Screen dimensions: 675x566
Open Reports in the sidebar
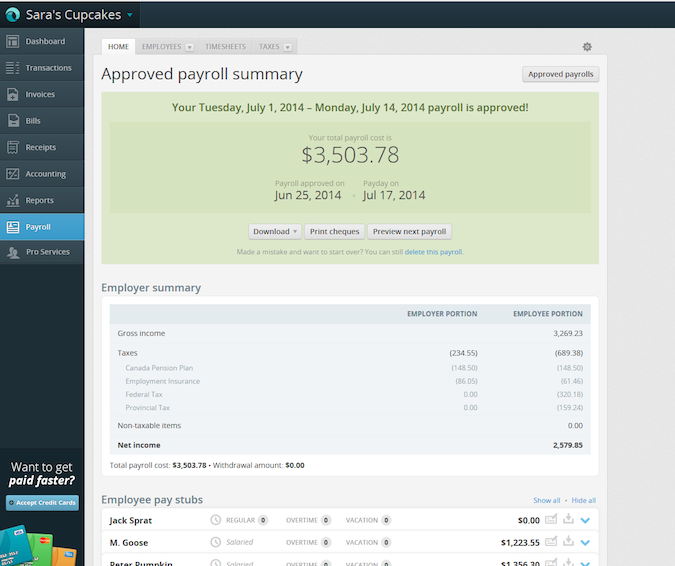click(40, 201)
